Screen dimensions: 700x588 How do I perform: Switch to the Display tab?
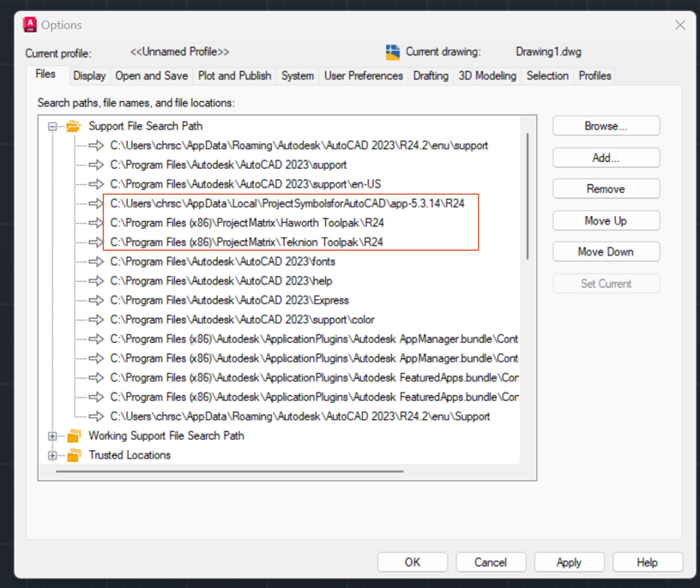[89, 75]
